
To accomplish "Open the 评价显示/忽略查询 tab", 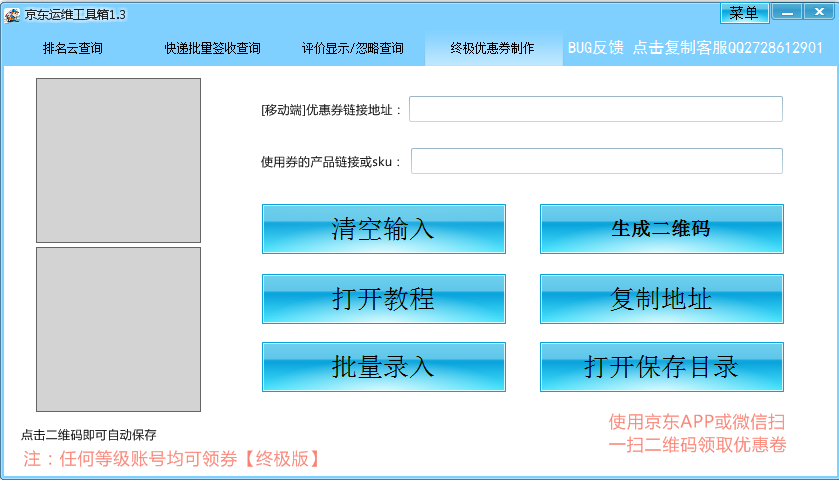I will point(353,48).
